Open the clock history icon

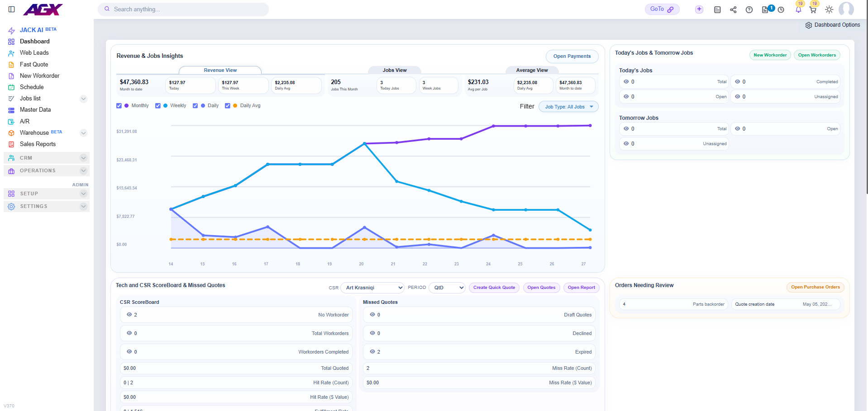[781, 9]
